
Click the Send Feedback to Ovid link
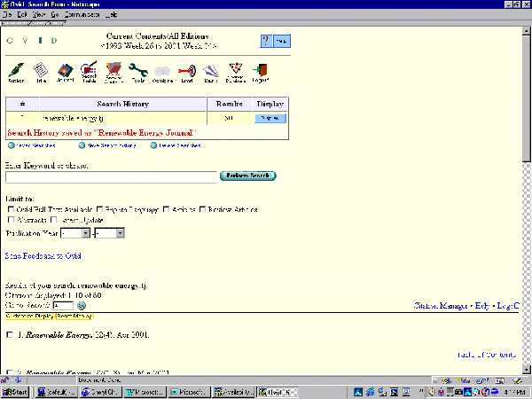click(43, 256)
